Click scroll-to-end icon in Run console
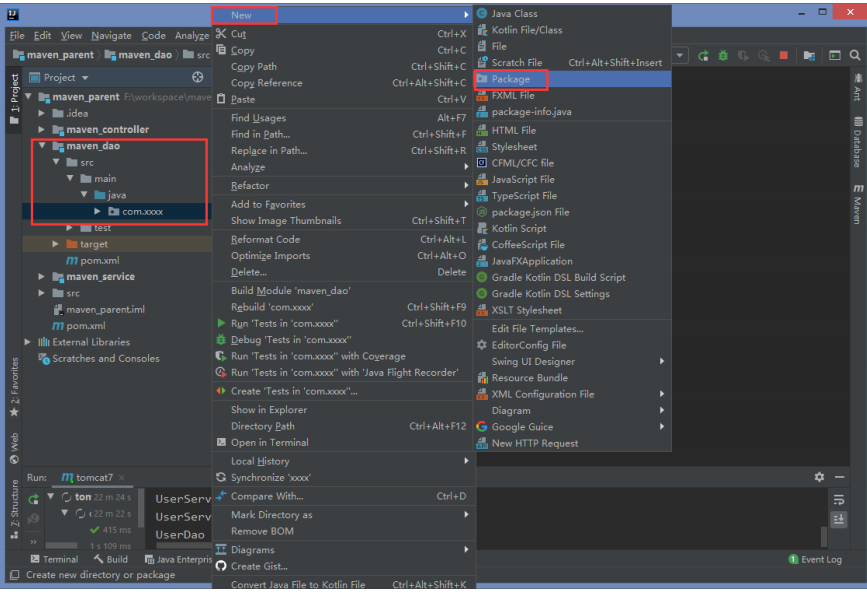 pos(839,519)
